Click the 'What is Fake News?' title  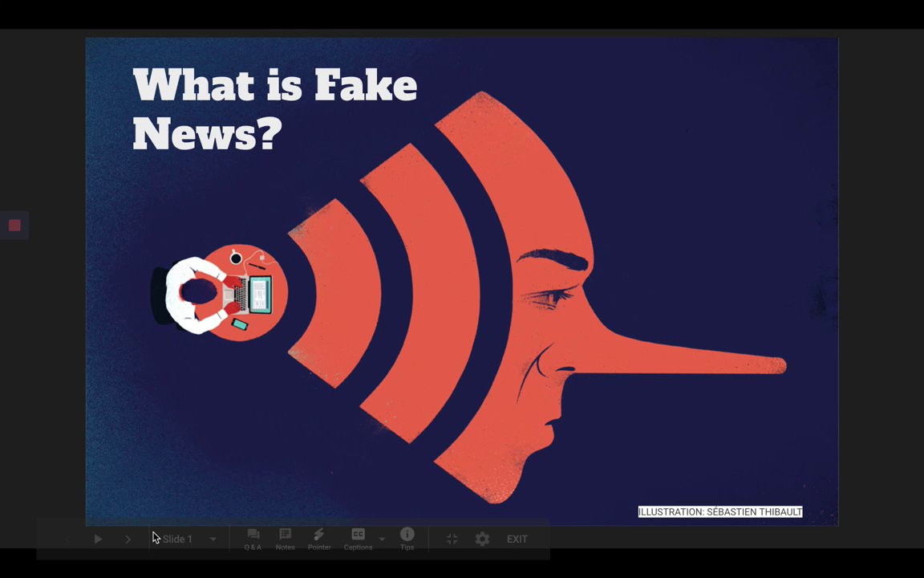[275, 109]
